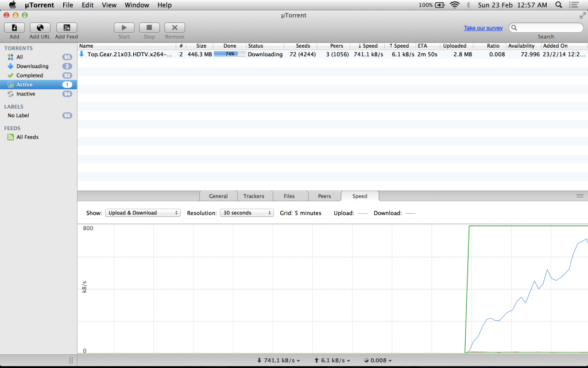Viewport: 588px width, 368px height.
Task: Click the blue download arrow of Top.Gear torrent
Action: pos(82,54)
